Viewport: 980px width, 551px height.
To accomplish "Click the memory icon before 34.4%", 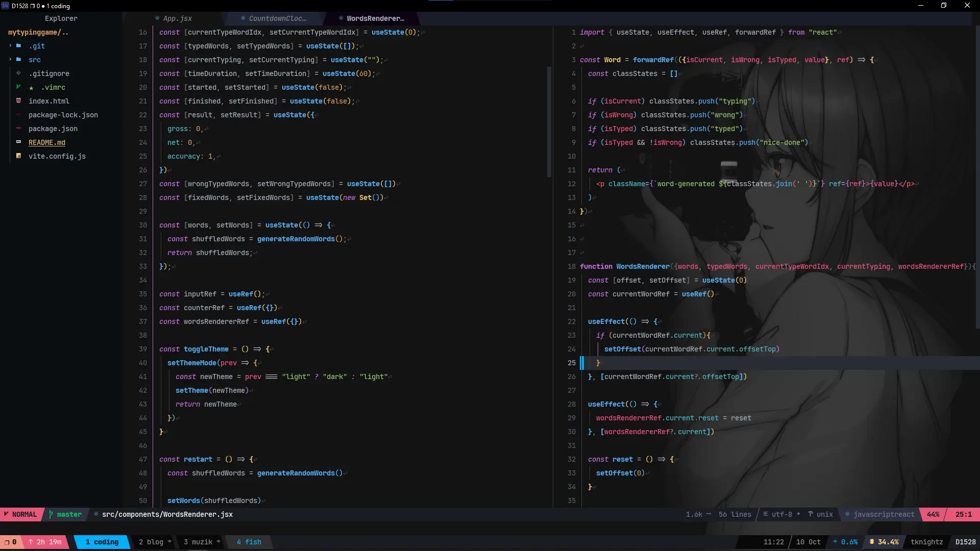I will click(x=872, y=542).
